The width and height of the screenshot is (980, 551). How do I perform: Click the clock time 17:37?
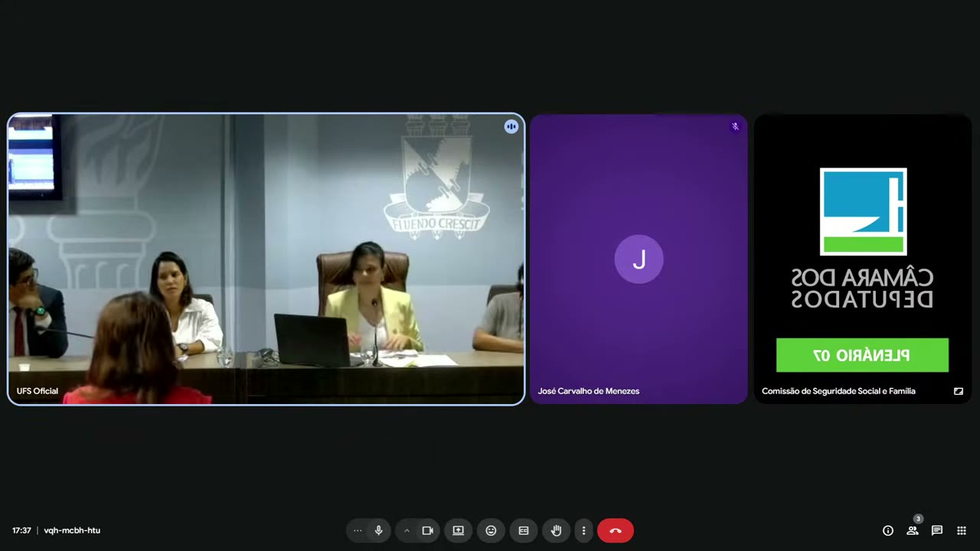(x=21, y=530)
